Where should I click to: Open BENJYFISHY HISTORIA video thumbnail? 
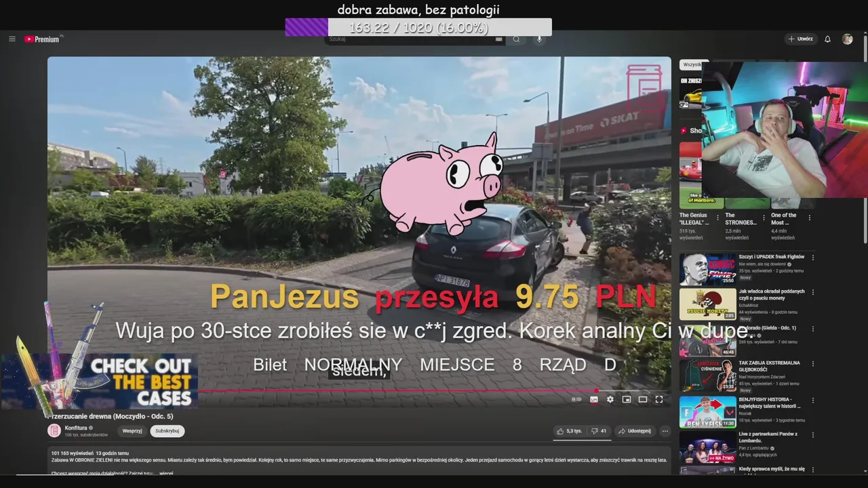[707, 411]
